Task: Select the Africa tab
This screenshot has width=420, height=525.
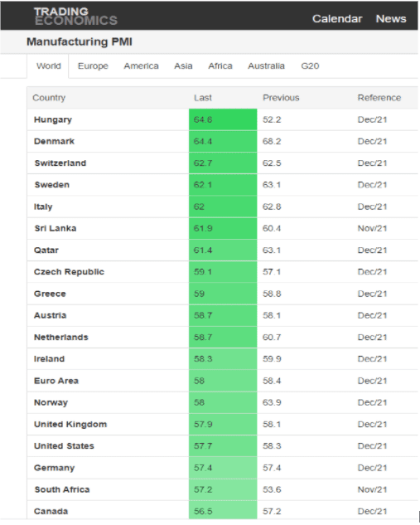Action: (220, 66)
